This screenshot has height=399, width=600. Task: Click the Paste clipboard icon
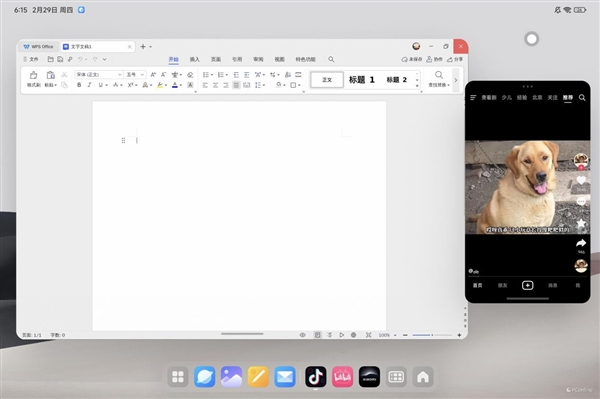pos(50,75)
